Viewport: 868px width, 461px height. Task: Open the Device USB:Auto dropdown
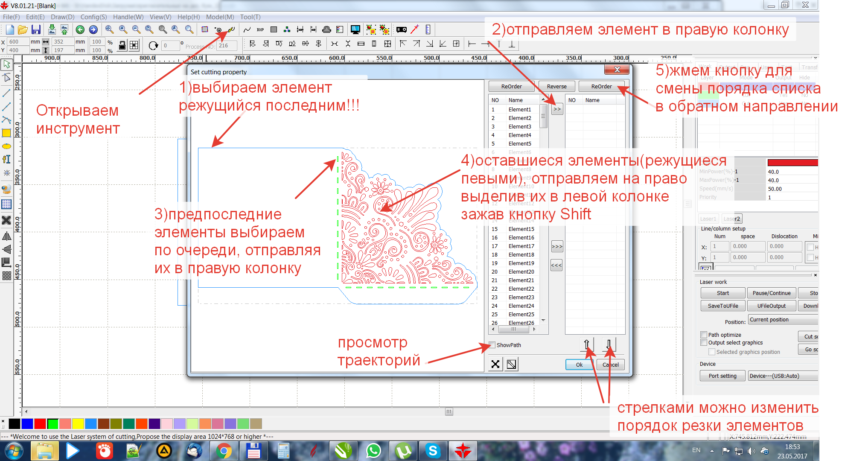tap(783, 376)
